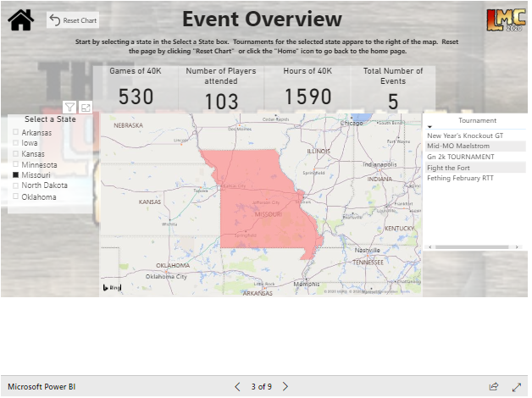Click the Microsoft Power BI link
This screenshot has height=398, width=532.
tap(42, 386)
